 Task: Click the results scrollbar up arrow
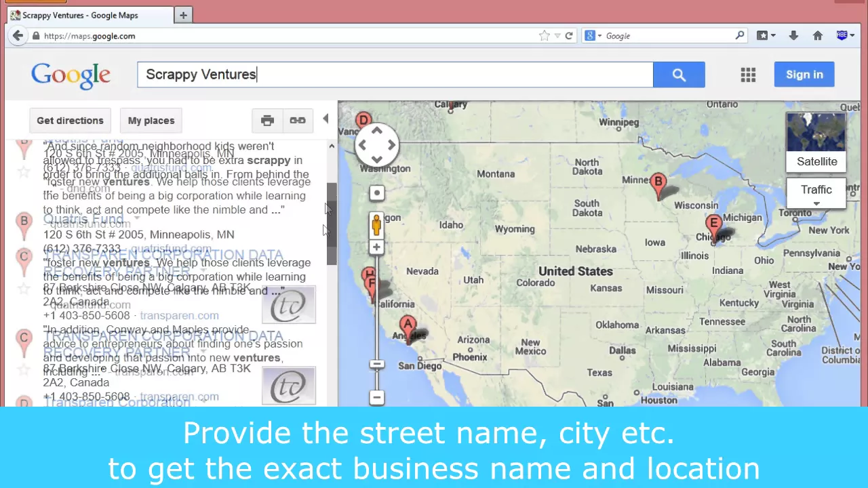pos(331,146)
